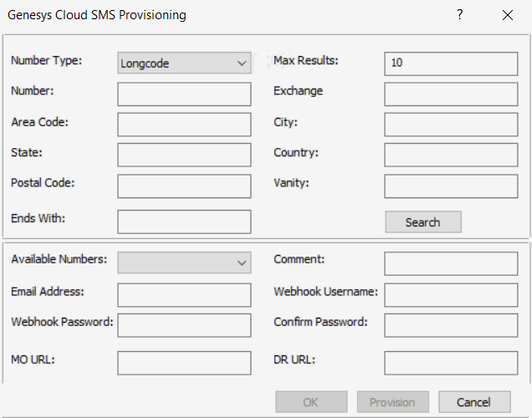Close the SMS Provisioning dialog

[507, 15]
